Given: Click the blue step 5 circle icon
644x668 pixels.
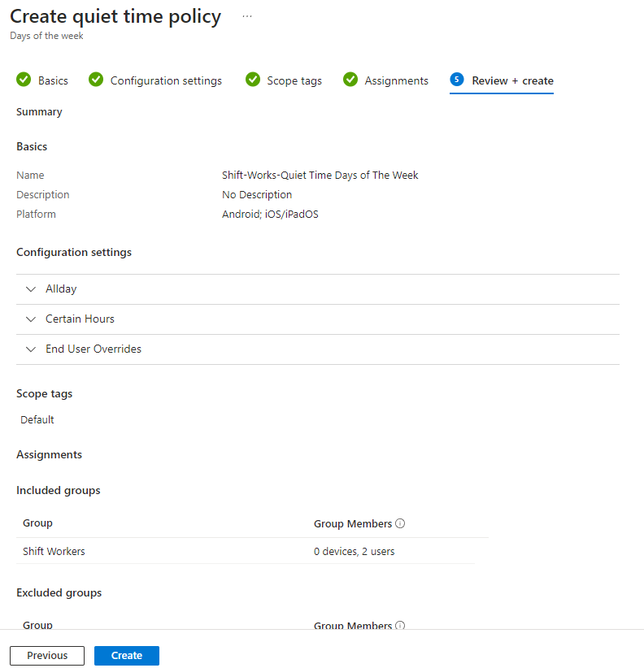Looking at the screenshot, I should 457,80.
